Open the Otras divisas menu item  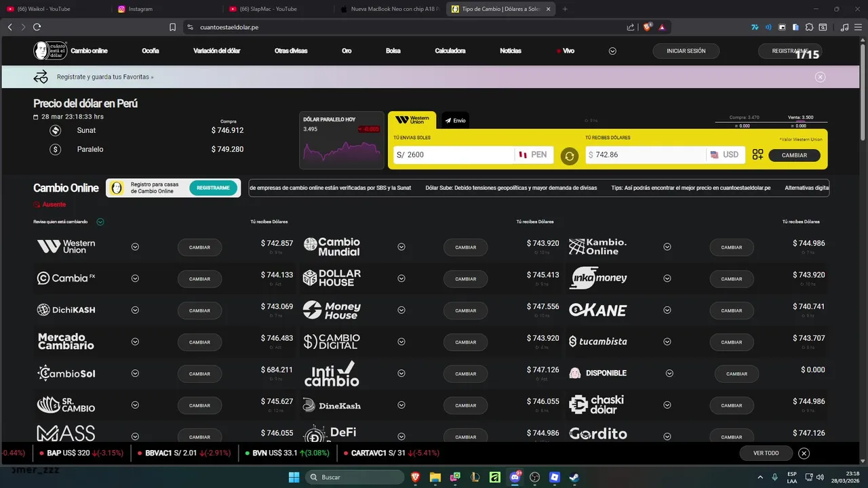coord(291,51)
